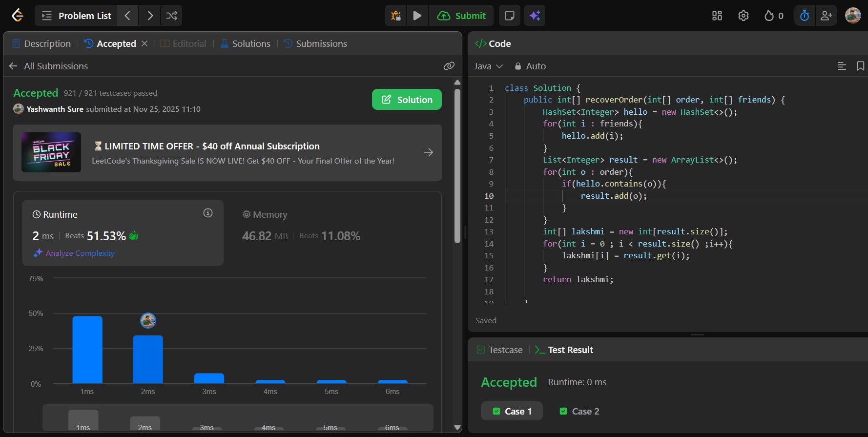Click the debugger bug icon
868x437 pixels.
[x=396, y=16]
